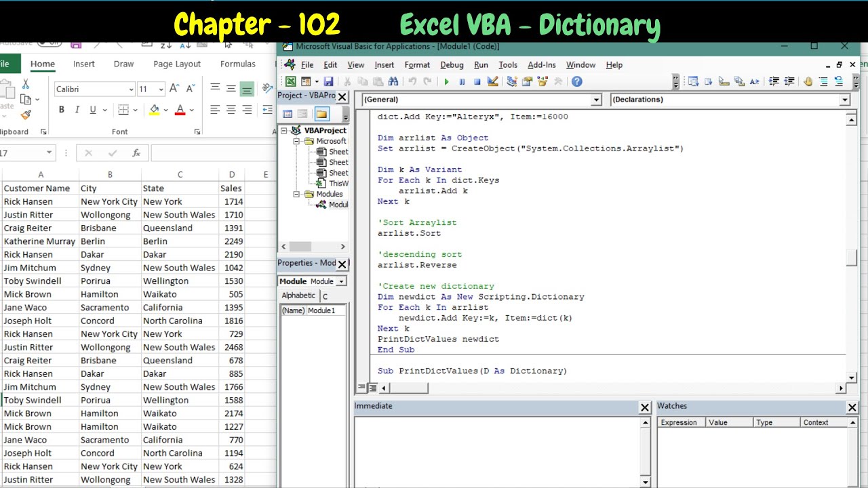
Task: Open Excel Font dialog launcher arrow
Action: [197, 132]
